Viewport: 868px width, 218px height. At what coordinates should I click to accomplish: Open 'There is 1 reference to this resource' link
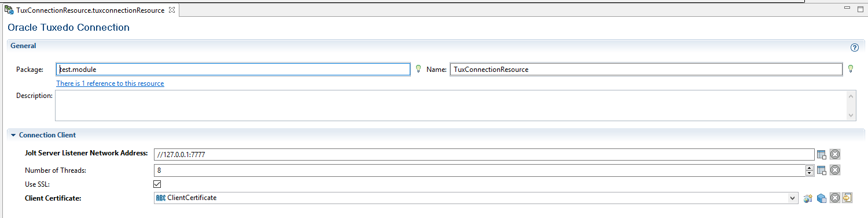point(110,83)
